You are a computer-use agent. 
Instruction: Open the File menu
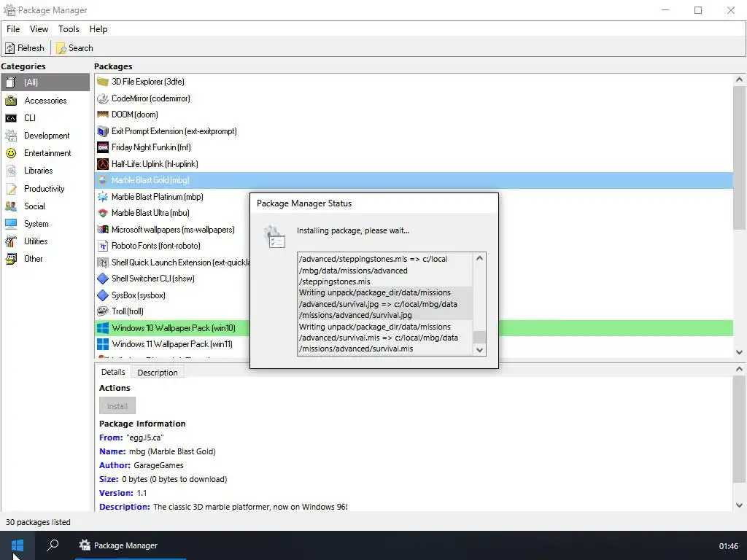pyautogui.click(x=13, y=29)
